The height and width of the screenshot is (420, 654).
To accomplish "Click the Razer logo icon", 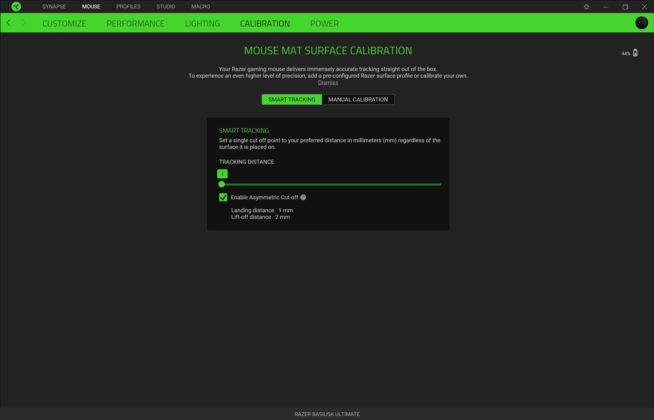I will pyautogui.click(x=16, y=6).
